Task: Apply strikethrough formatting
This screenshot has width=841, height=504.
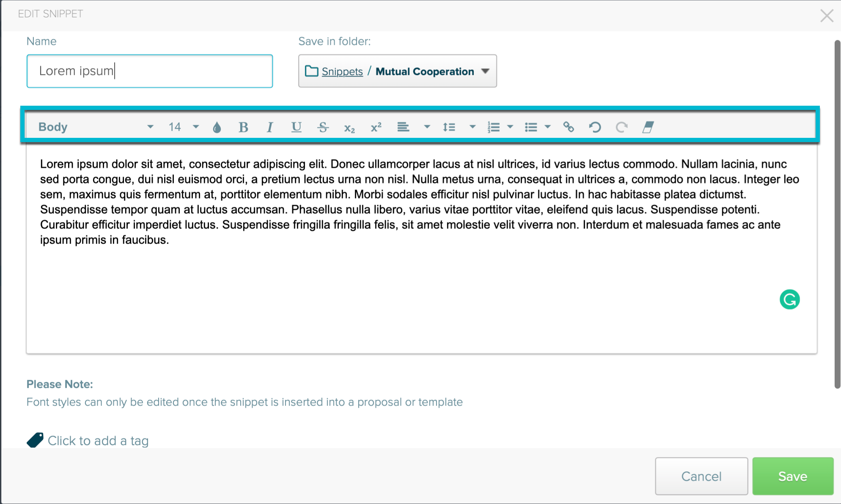Action: click(x=323, y=127)
